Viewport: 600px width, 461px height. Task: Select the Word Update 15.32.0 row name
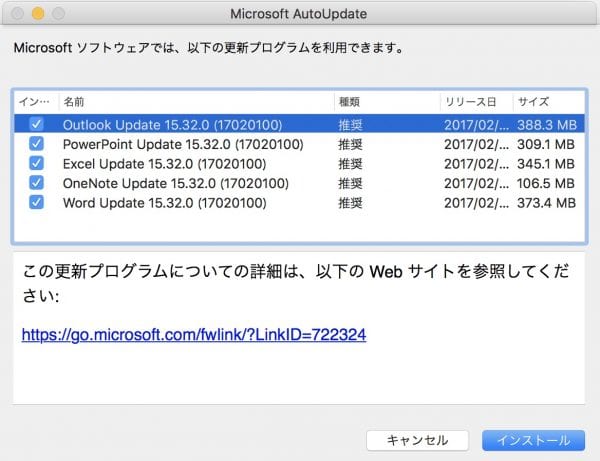point(165,203)
